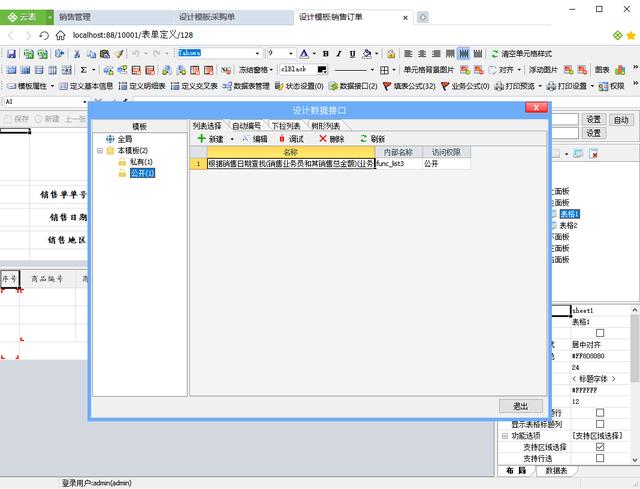640x489 pixels.
Task: Open the font size dropdown
Action: [291, 53]
